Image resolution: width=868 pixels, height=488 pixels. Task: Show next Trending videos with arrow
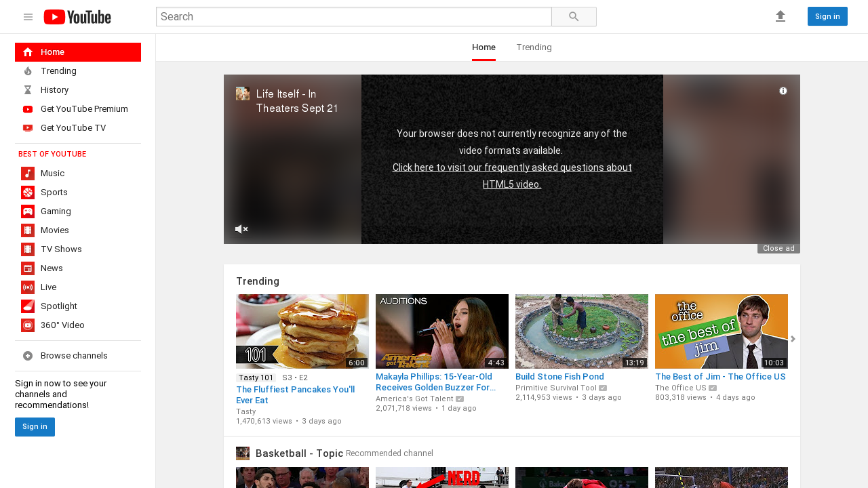[x=793, y=339]
